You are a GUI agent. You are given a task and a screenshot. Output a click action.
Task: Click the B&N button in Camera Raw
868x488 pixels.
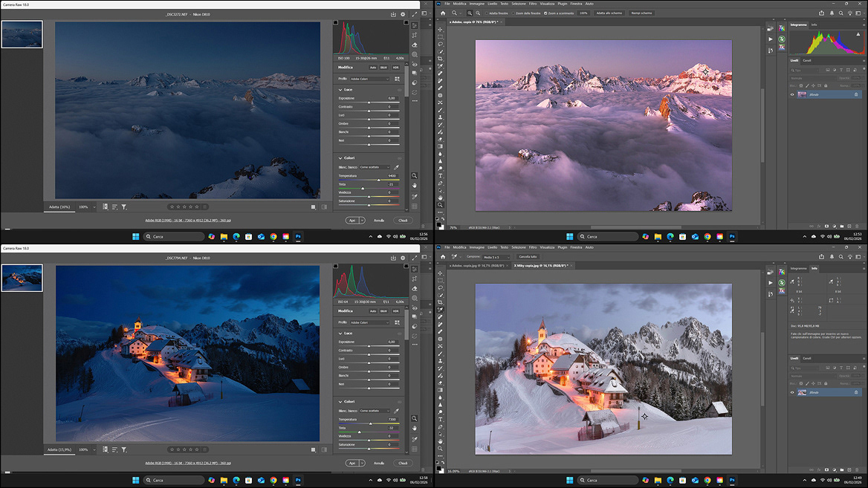384,67
